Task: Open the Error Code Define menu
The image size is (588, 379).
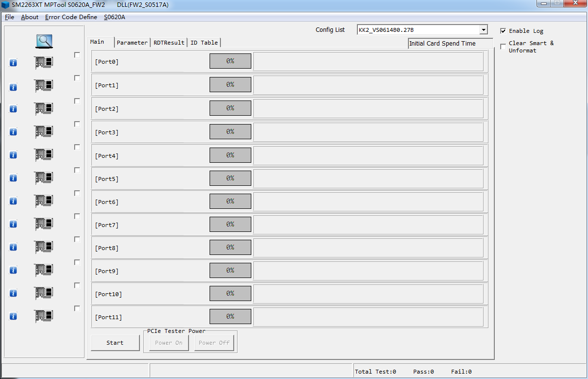Action: coord(71,17)
